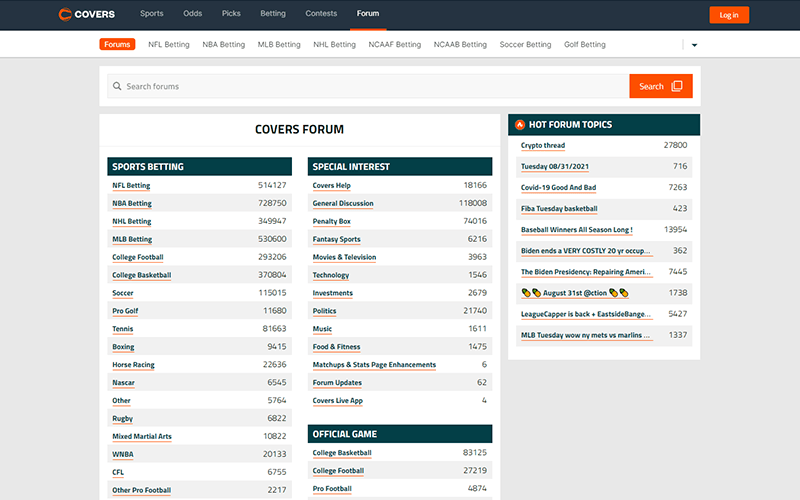Go to MLB Betting in sub-navigation

click(x=279, y=44)
